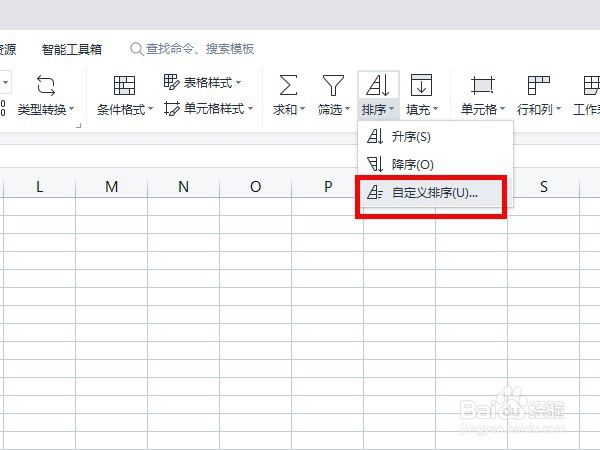Click the cell style (单元格样式) icon
This screenshot has width=600, height=450.
(x=171, y=109)
